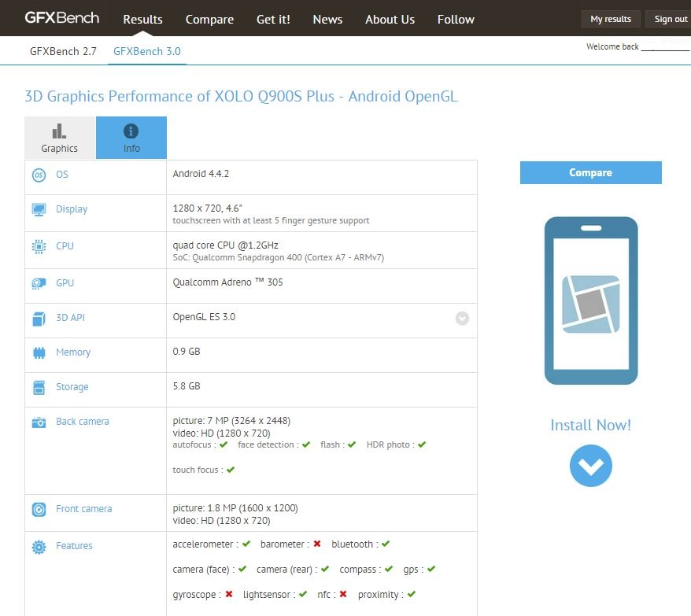This screenshot has width=691, height=616.
Task: Open the Results menu
Action: coord(142,20)
